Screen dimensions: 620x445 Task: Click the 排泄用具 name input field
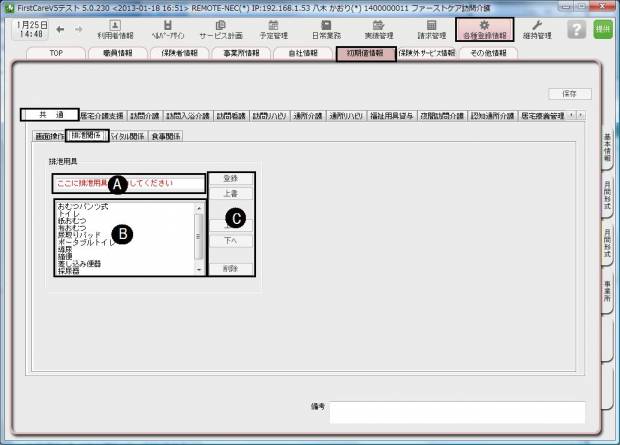tap(128, 185)
